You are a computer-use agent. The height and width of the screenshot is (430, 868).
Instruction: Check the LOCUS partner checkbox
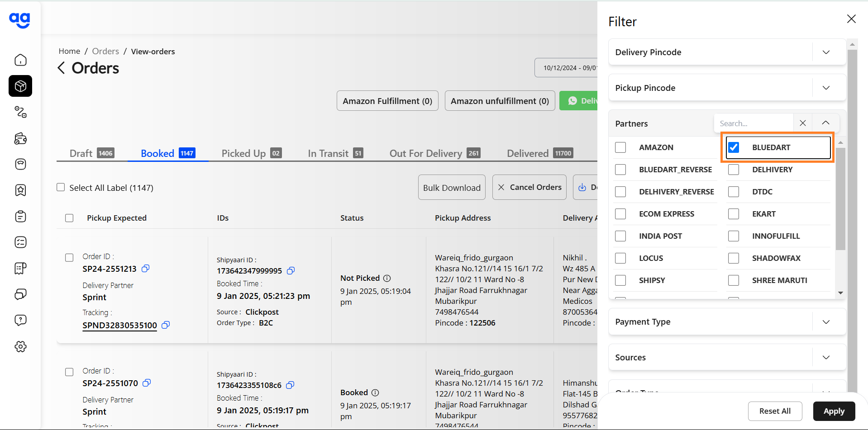coord(620,258)
